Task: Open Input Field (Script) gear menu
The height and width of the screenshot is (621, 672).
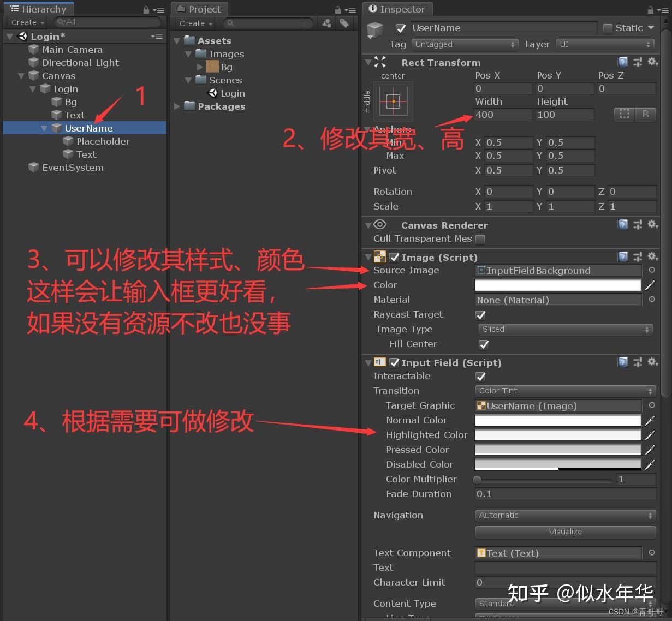Action: point(652,361)
